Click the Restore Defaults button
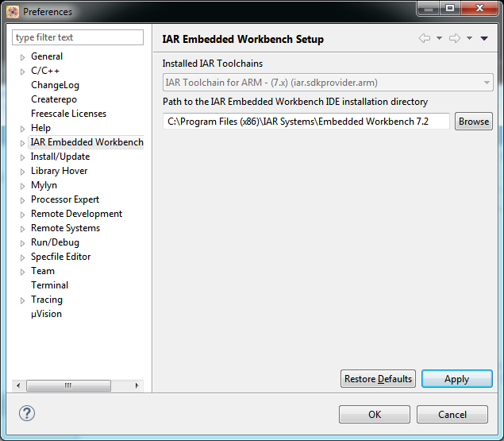The width and height of the screenshot is (504, 441). pyautogui.click(x=378, y=379)
